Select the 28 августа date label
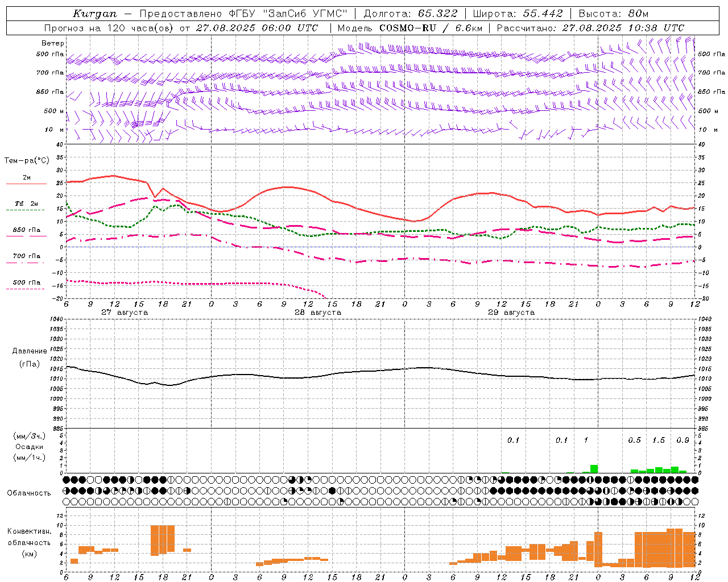This screenshot has width=728, height=582. coord(318,313)
